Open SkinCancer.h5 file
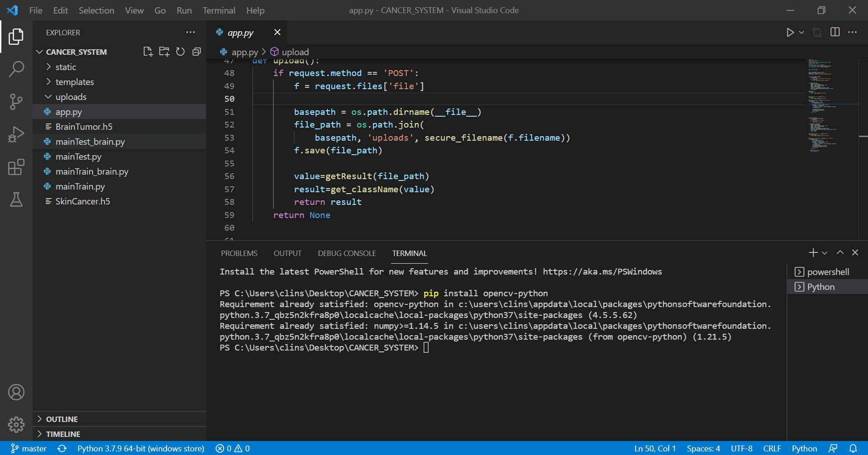The width and height of the screenshot is (868, 455). 119,201
